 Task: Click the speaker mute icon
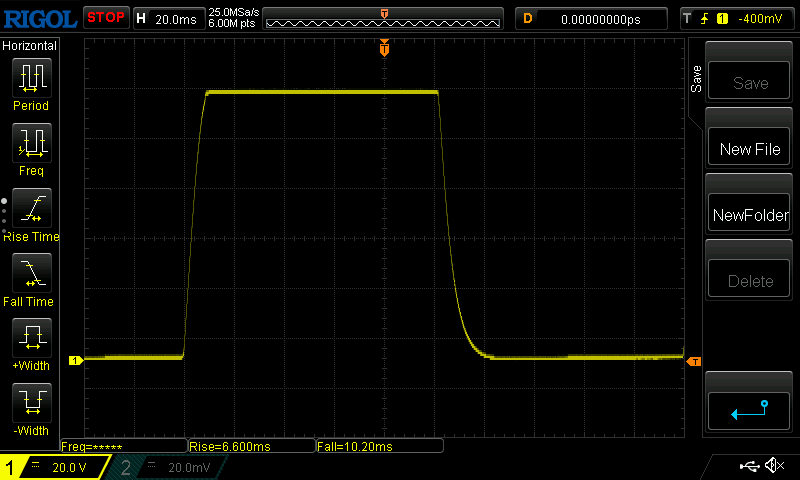point(773,466)
